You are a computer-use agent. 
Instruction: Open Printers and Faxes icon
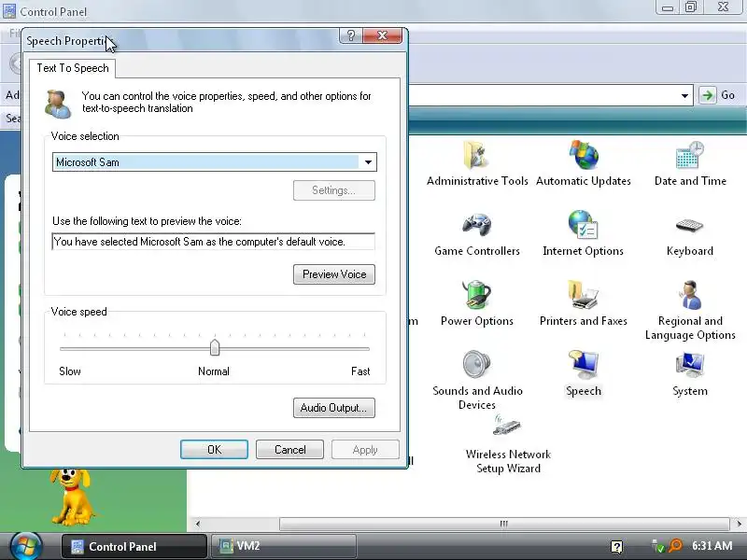tap(583, 294)
